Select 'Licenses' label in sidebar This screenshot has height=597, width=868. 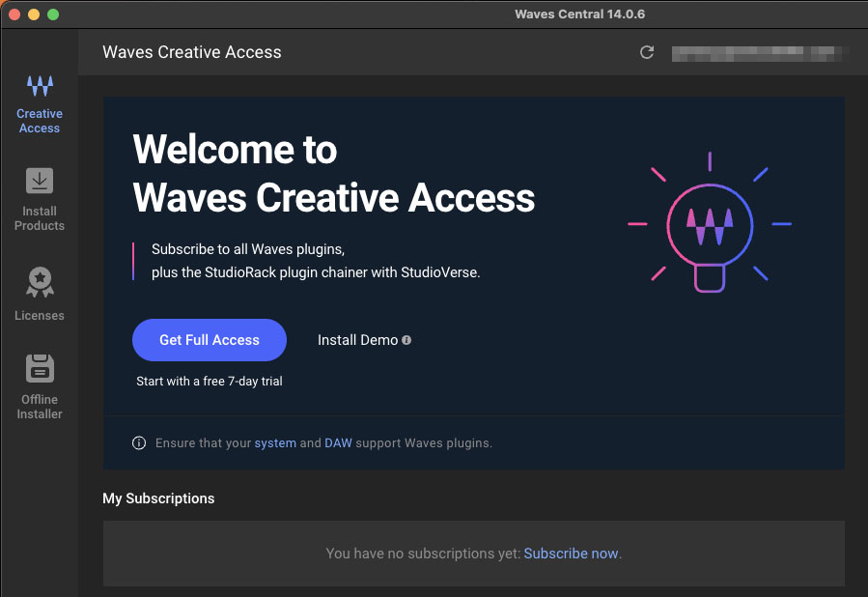40,316
